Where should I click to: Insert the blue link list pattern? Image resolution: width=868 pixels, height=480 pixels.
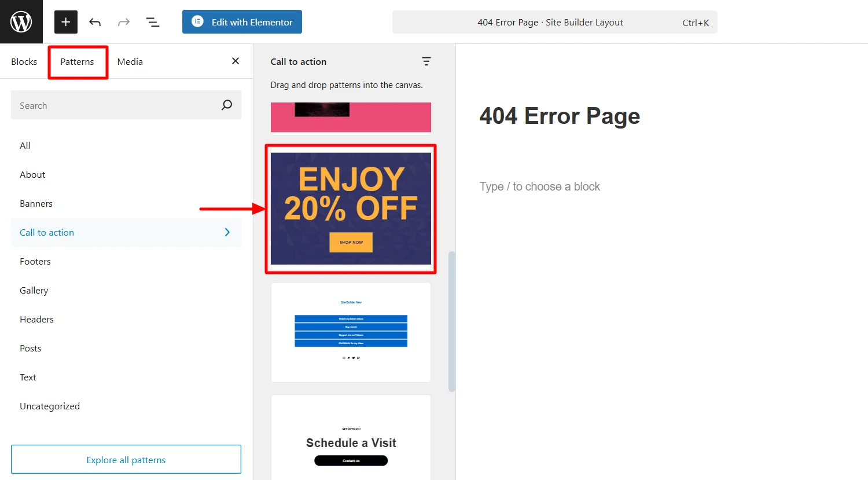tap(351, 332)
